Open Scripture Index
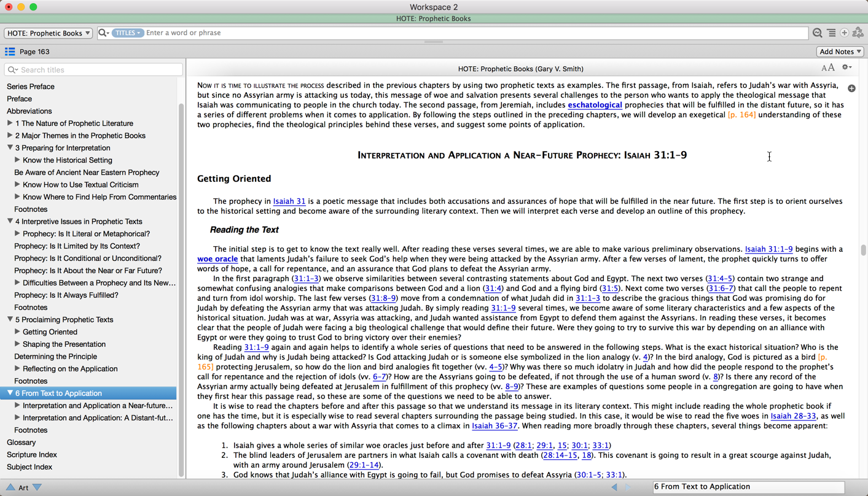Screen dimensions: 868x496 [32, 455]
